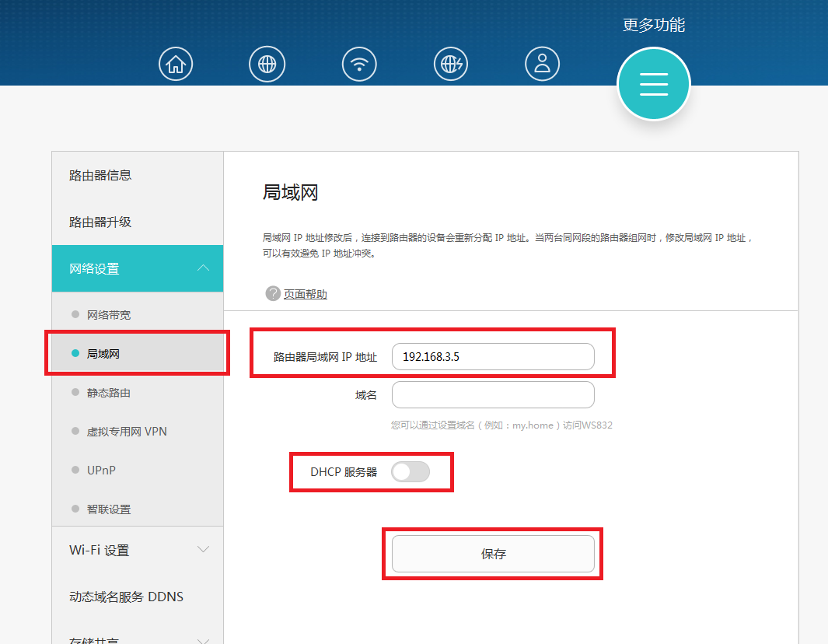Click the globe with lightning bolt icon
The image size is (828, 644).
(x=451, y=64)
